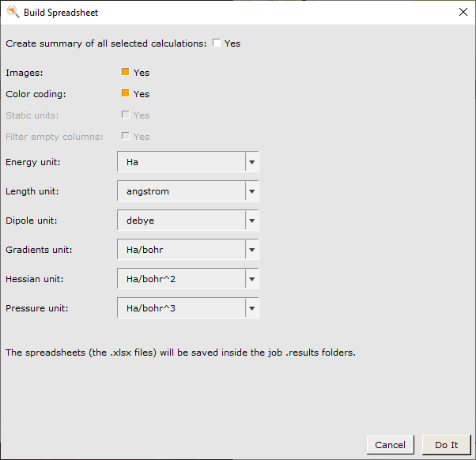476x460 pixels.
Task: Open the Energy unit dropdown arrow
Action: tap(251, 162)
